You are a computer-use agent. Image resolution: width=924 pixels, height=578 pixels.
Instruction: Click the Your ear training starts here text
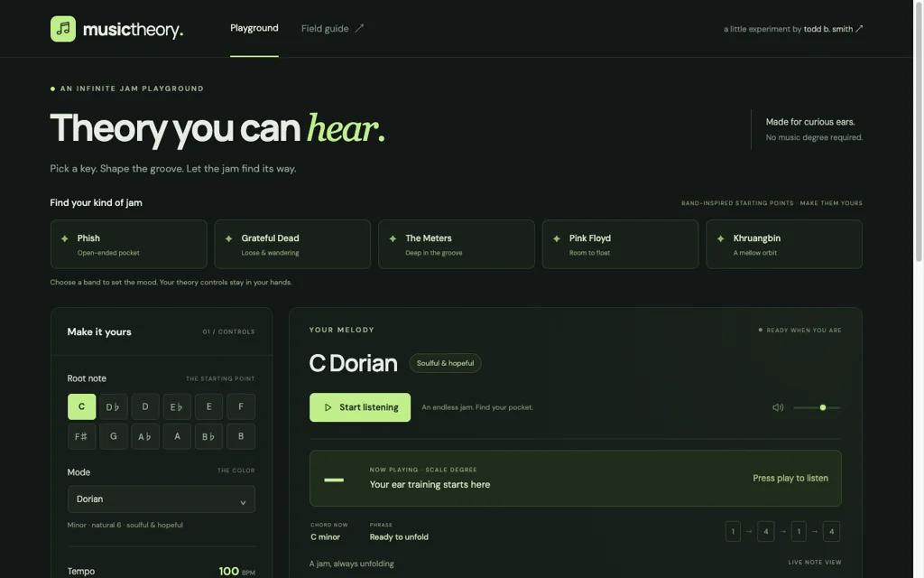tap(430, 485)
